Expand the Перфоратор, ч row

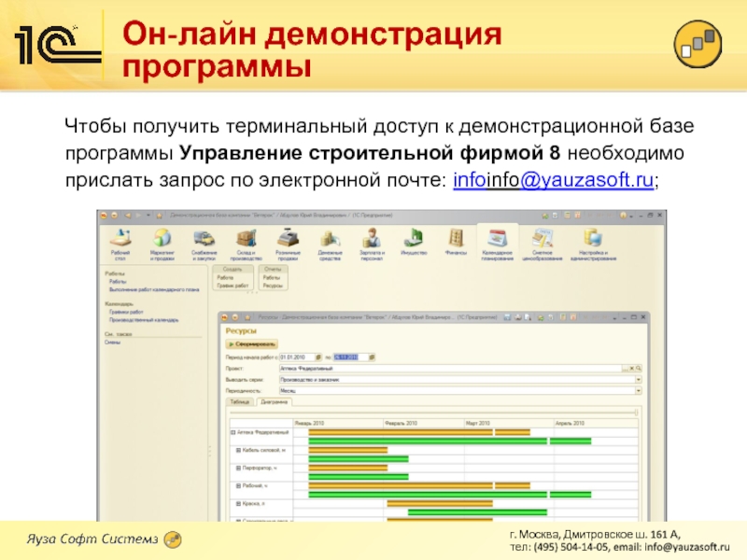pyautogui.click(x=238, y=469)
